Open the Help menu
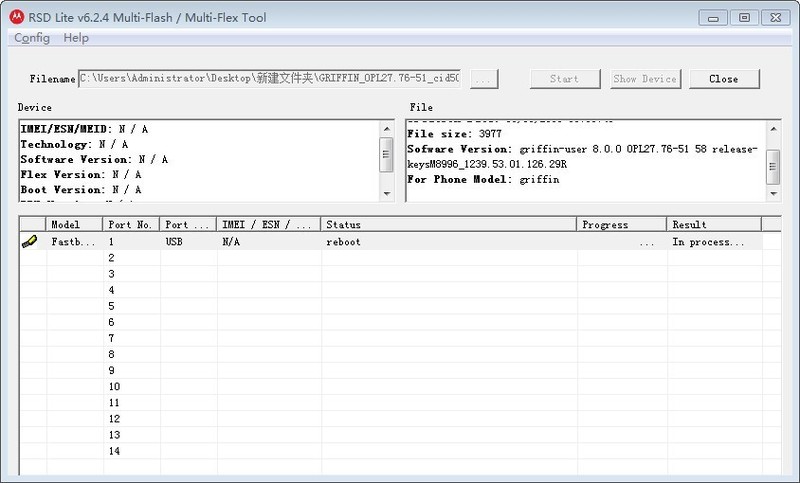This screenshot has height=483, width=800. (x=76, y=38)
